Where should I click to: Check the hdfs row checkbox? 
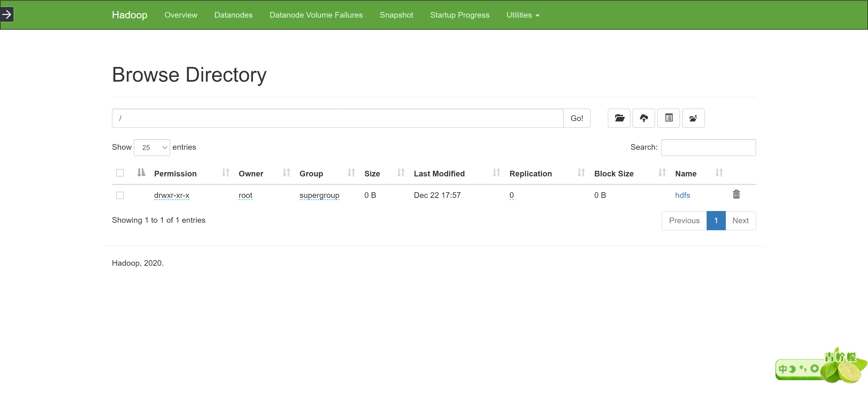pos(120,195)
